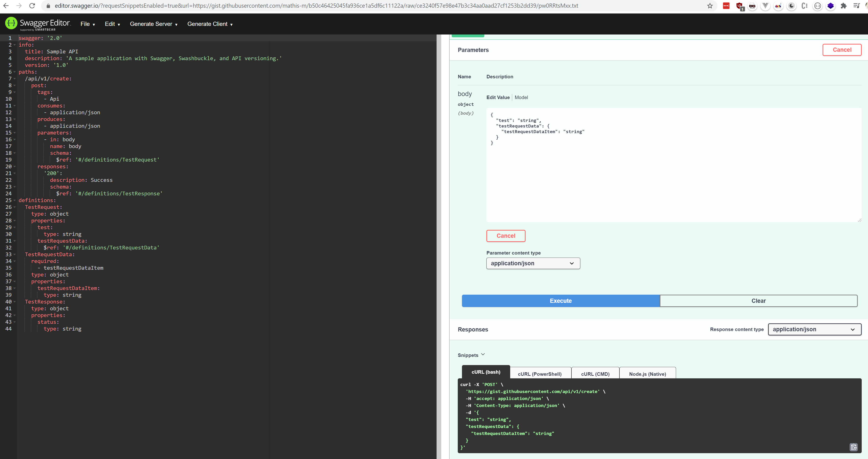This screenshot has height=459, width=868.
Task: Bookmark this page with star icon
Action: [710, 6]
